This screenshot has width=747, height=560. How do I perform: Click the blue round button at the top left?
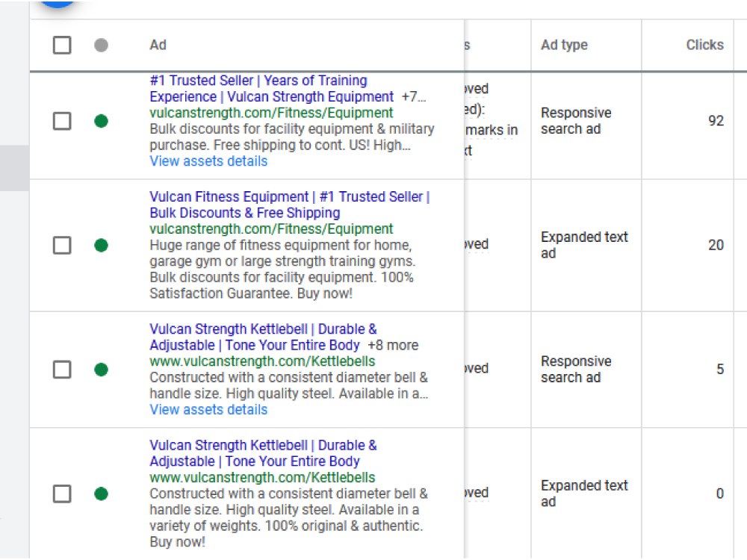click(x=58, y=3)
